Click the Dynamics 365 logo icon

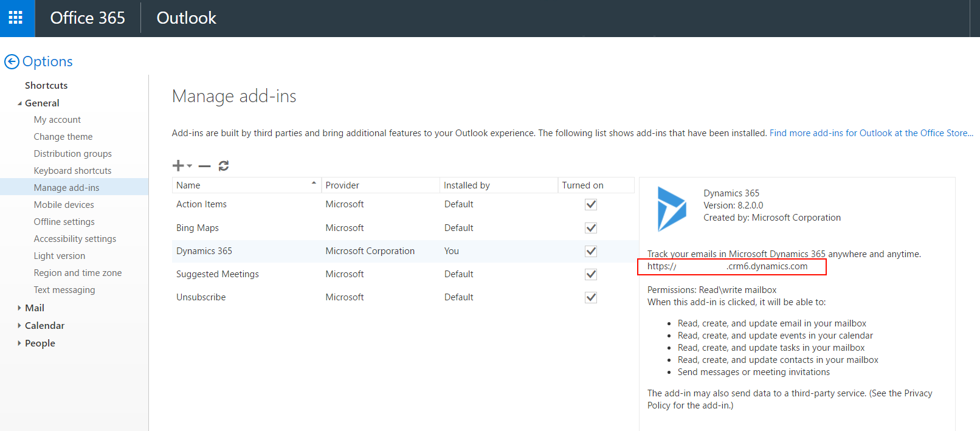(x=671, y=209)
